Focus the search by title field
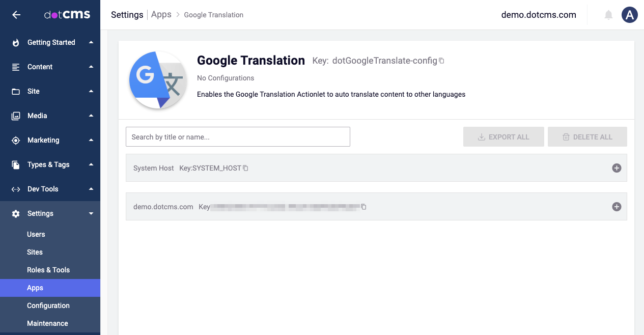Screen dimensions: 644x335 (238, 137)
